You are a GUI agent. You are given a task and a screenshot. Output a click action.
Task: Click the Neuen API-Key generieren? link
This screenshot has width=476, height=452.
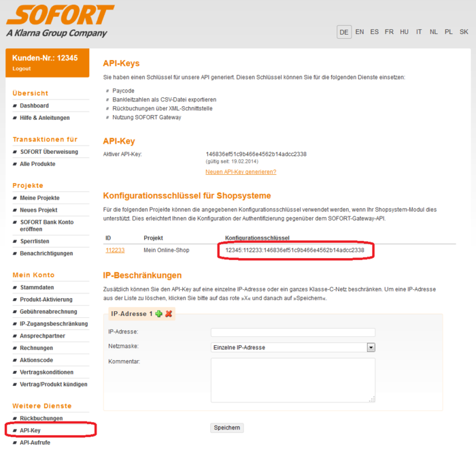coord(241,172)
